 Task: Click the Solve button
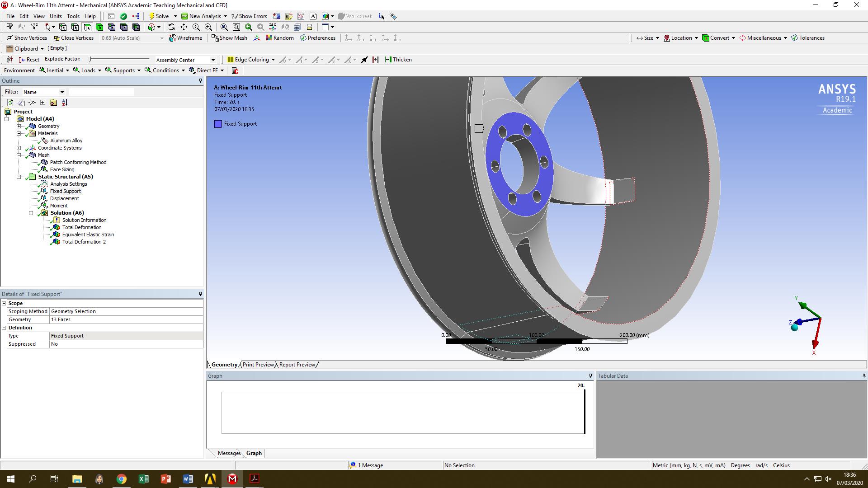[159, 16]
